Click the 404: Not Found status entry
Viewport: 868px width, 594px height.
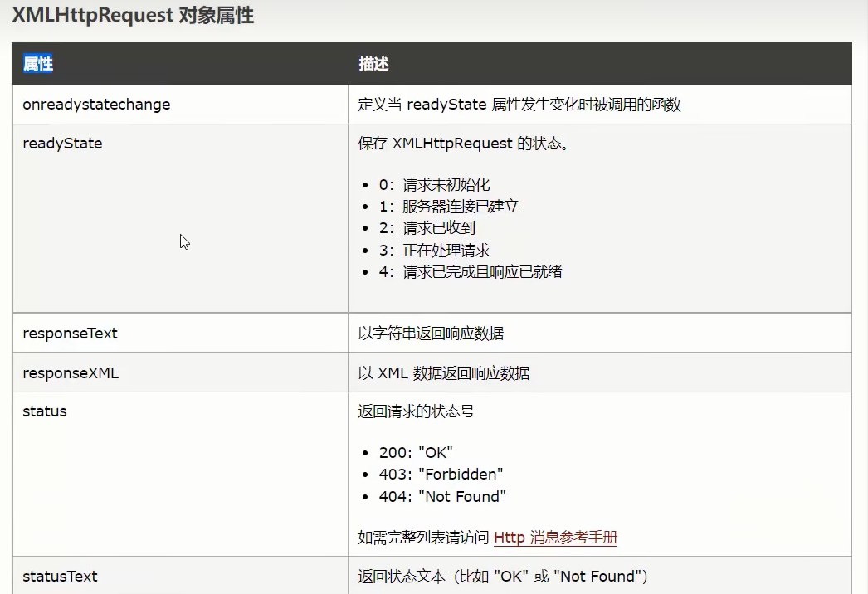[443, 495]
